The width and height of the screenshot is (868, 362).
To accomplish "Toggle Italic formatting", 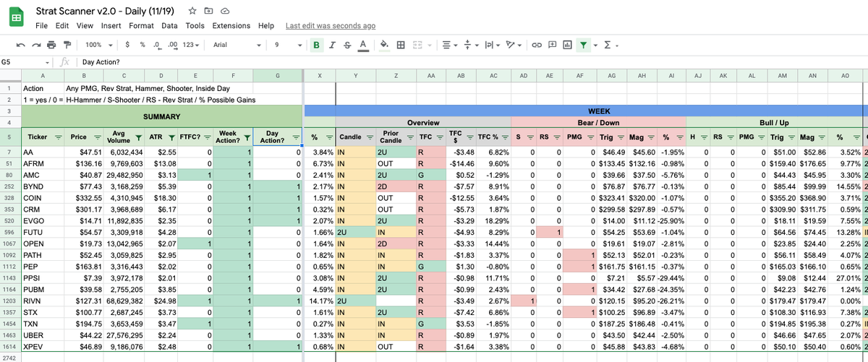I will (x=332, y=45).
